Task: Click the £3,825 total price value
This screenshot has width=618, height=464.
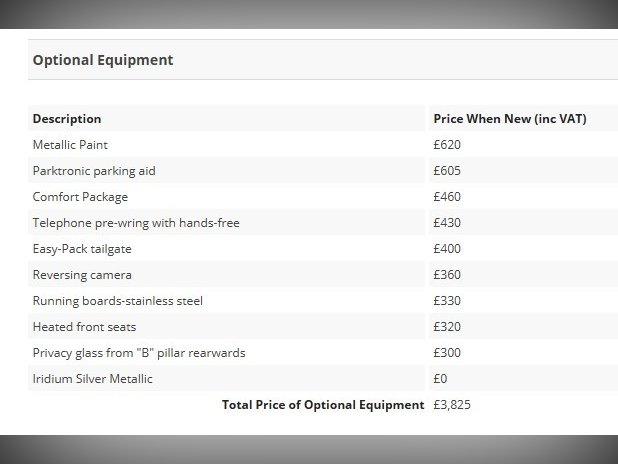Action: [452, 405]
